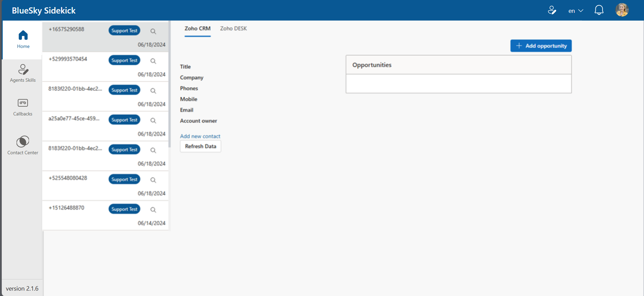Click the Account owner label
644x296 pixels.
tap(198, 121)
